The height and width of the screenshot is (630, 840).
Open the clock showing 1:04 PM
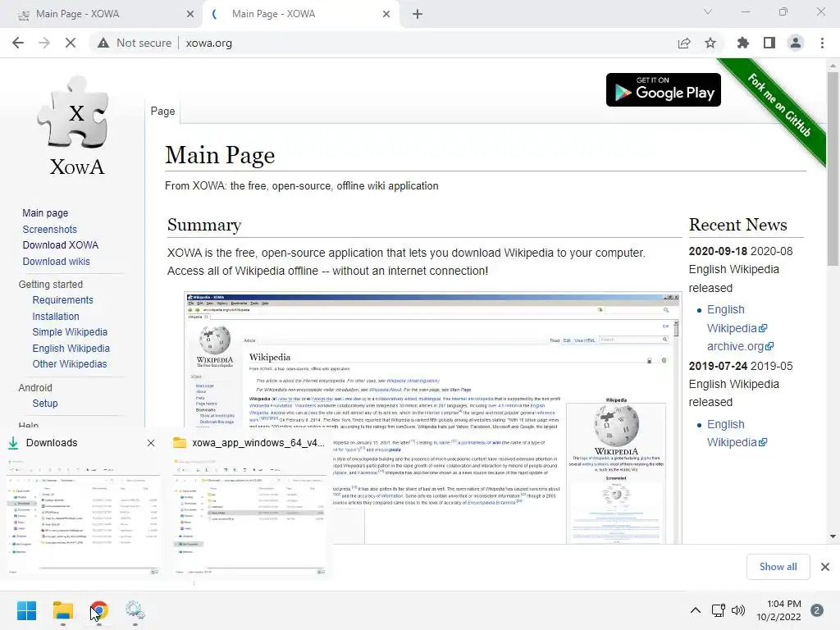778,610
